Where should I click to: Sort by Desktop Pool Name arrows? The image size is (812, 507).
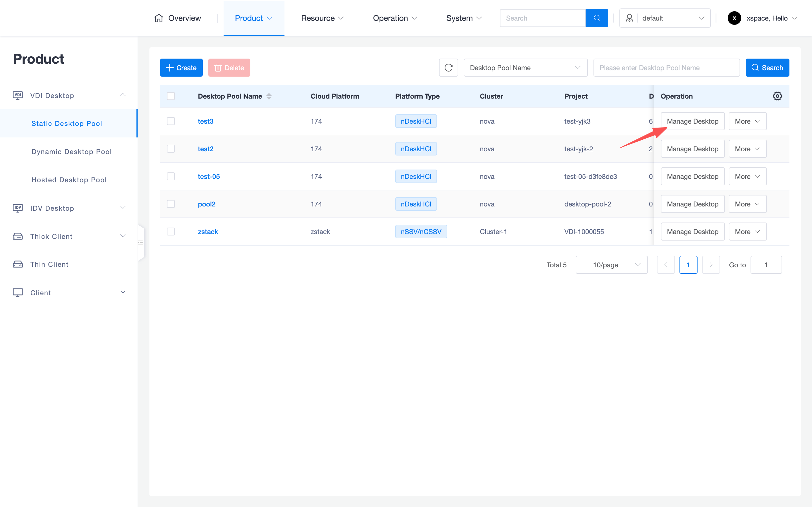tap(269, 96)
